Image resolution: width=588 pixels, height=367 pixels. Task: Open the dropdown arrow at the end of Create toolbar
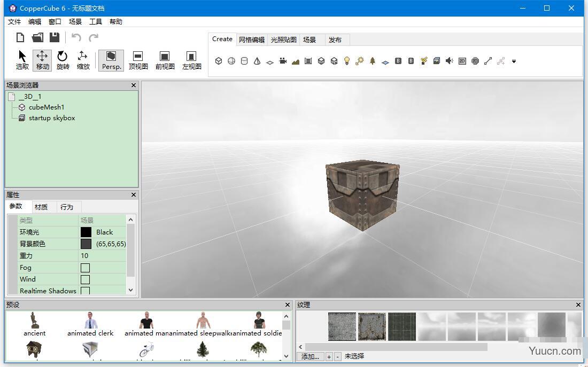(x=514, y=61)
